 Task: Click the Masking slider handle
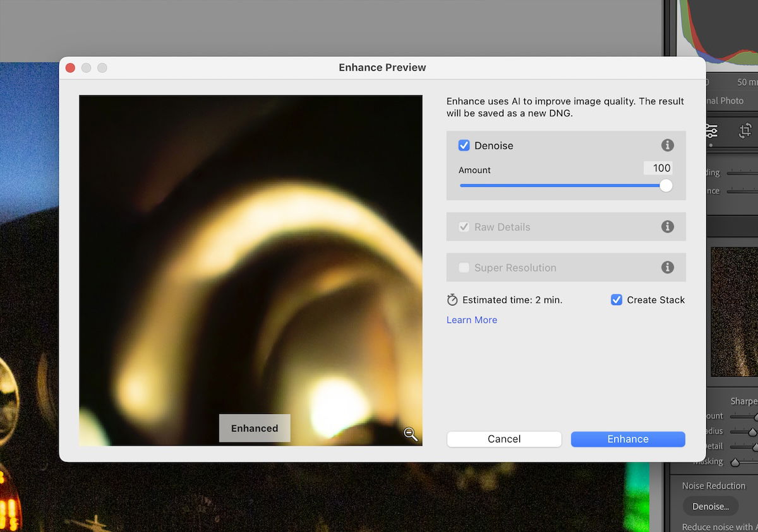735,462
